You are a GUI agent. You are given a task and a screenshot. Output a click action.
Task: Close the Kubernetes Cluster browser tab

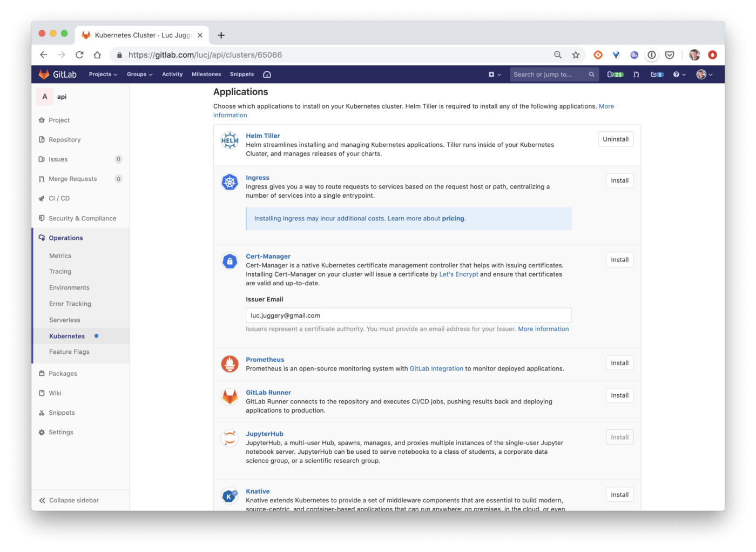click(x=200, y=35)
